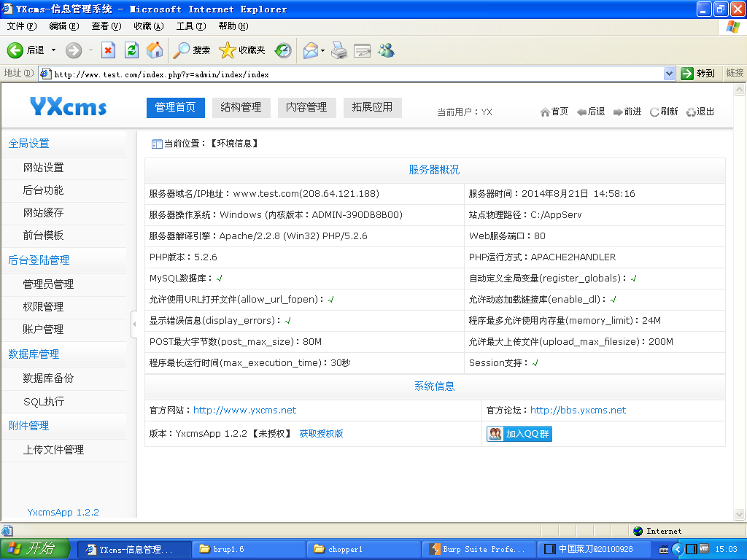Open 前台模板 in the sidebar
747x560 pixels.
[x=43, y=236]
